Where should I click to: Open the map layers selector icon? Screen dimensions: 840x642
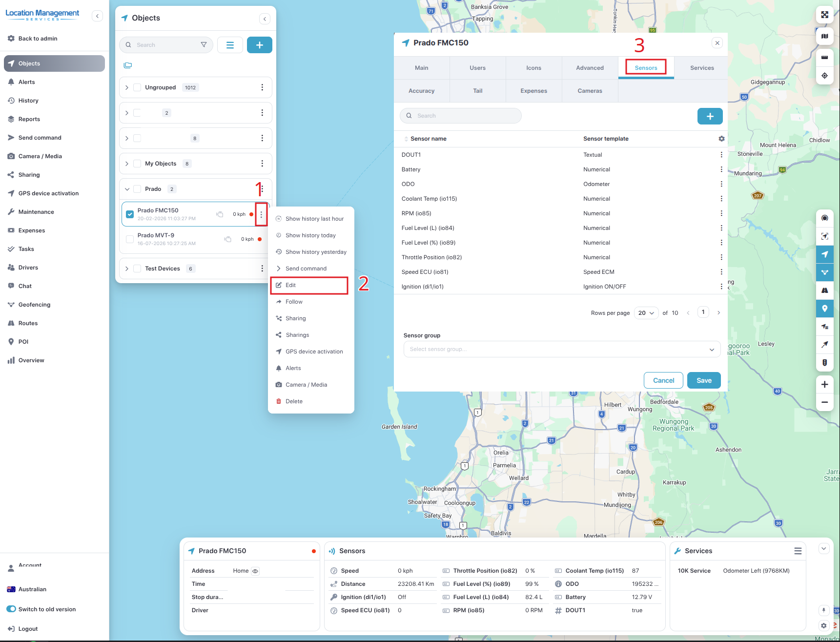(x=824, y=36)
